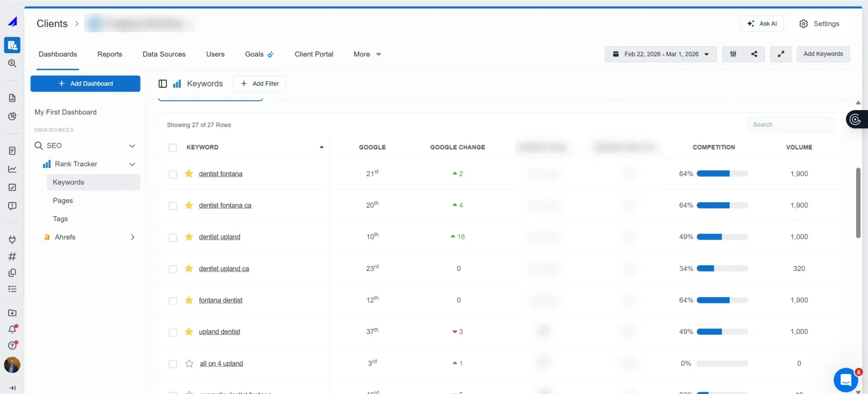
Task: Switch to the Reports tab
Action: click(x=110, y=54)
